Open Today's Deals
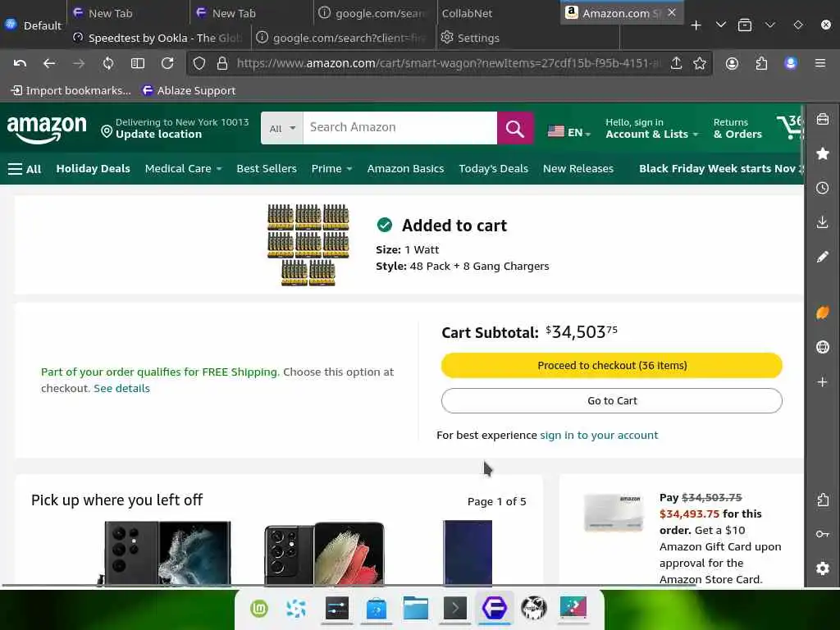This screenshot has width=840, height=630. [x=493, y=169]
